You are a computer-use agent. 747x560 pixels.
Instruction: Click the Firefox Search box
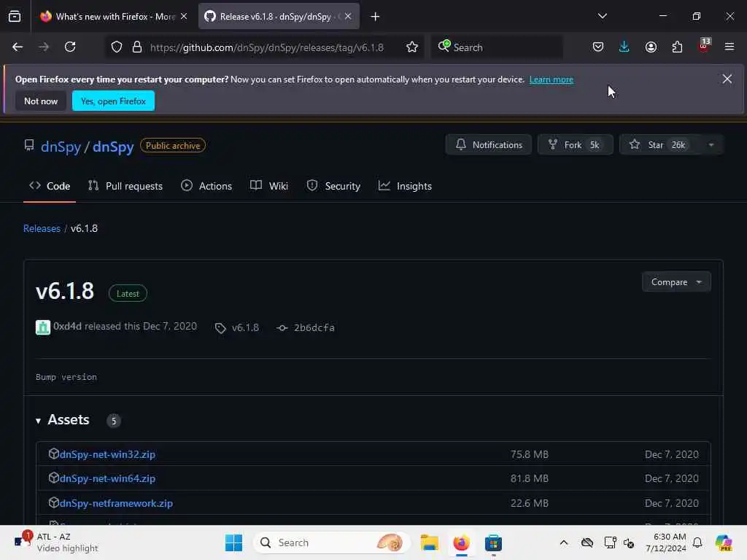497,47
